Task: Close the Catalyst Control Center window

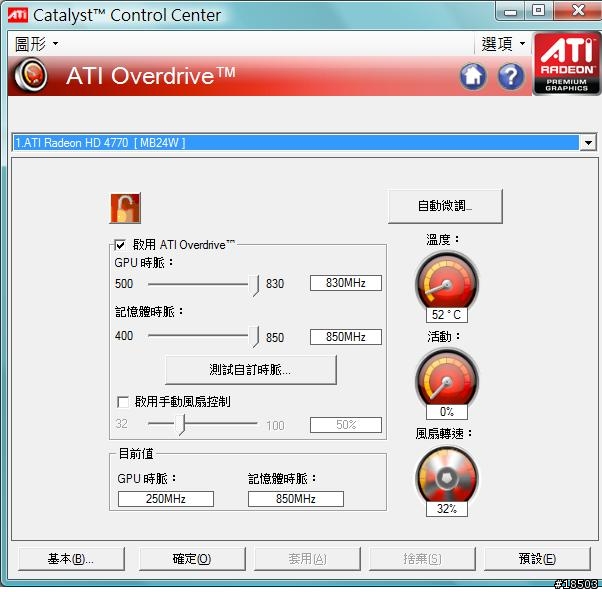Action: pyautogui.click(x=577, y=10)
